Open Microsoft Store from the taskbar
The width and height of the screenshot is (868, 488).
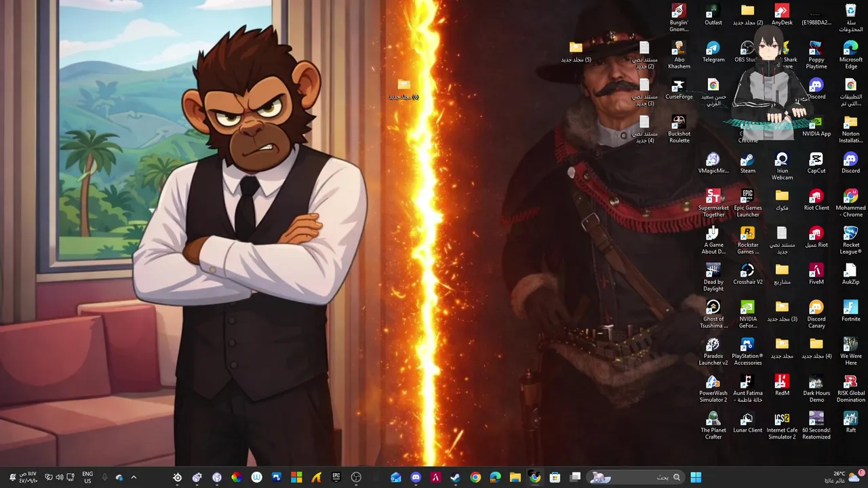click(x=555, y=477)
